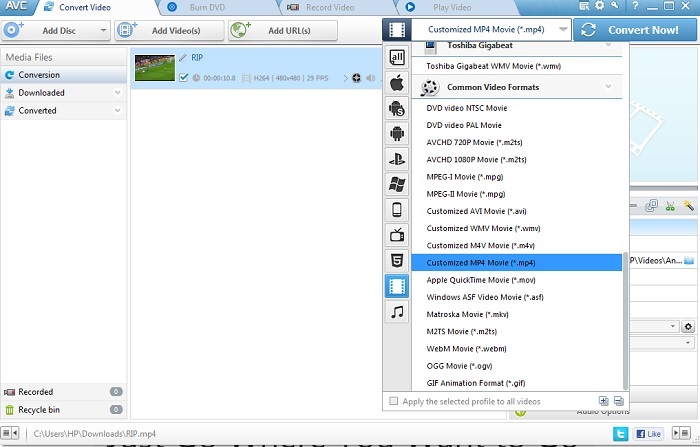Image resolution: width=700 pixels, height=447 pixels.
Task: Choose Customized AVI Movie (*.avi) format
Action: click(x=517, y=211)
